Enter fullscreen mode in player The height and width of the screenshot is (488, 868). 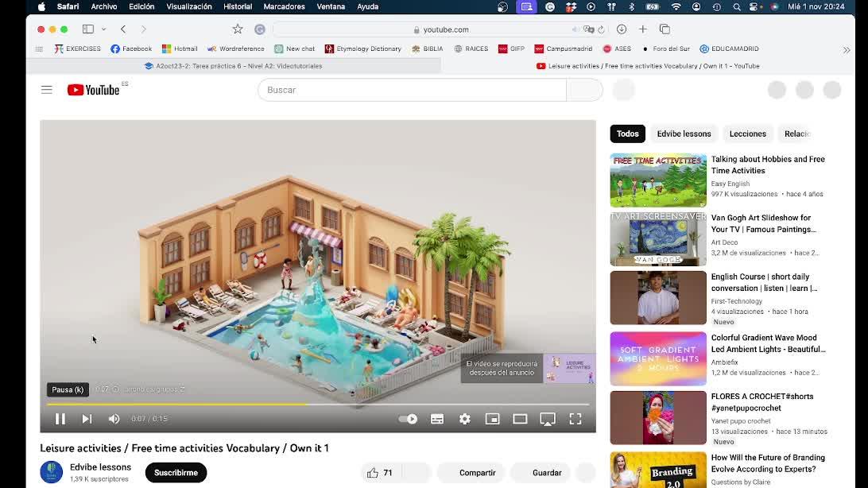[575, 419]
